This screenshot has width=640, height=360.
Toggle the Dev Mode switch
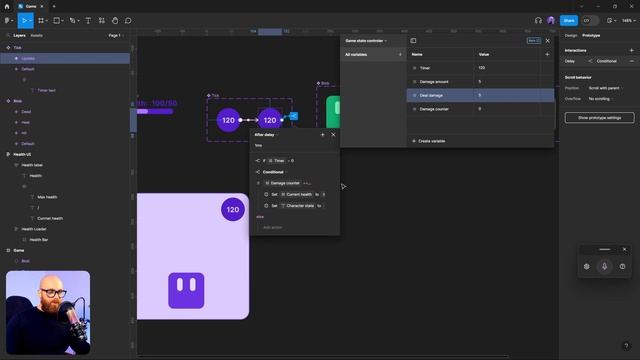point(589,20)
